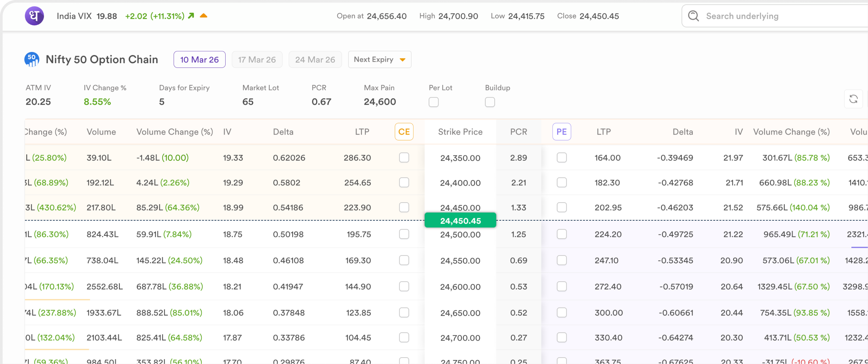Screen dimensions: 868x364
Task: Click the Dhan purple logo icon
Action: tap(34, 16)
